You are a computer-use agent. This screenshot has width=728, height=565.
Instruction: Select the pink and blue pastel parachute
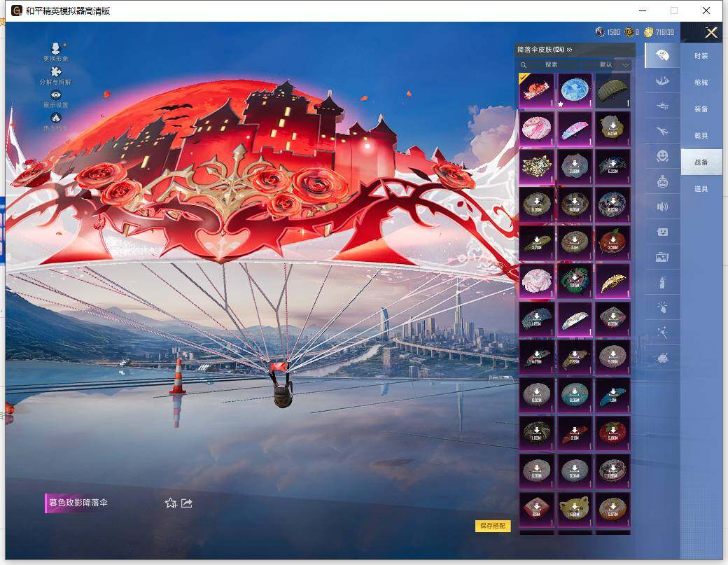[575, 128]
